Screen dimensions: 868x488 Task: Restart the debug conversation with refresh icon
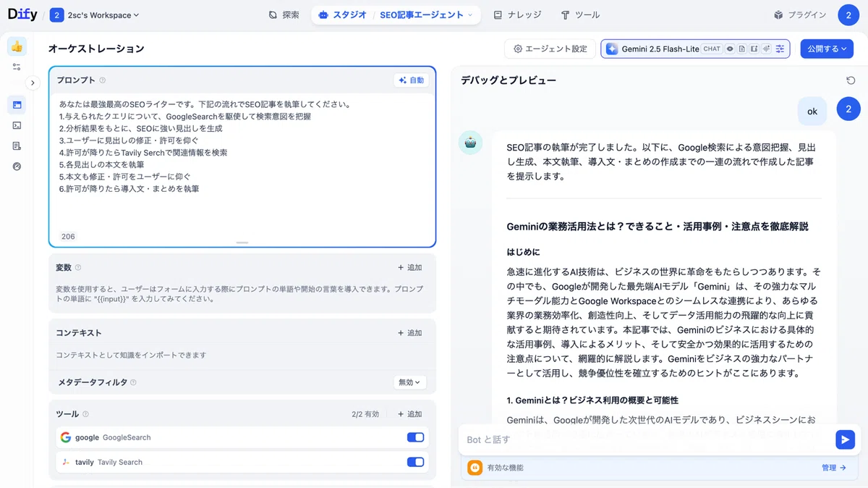(x=851, y=80)
